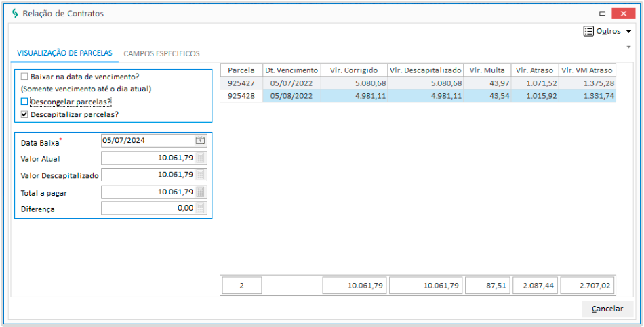Click the Outros list icon
The height and width of the screenshot is (327, 644).
pyautogui.click(x=588, y=31)
